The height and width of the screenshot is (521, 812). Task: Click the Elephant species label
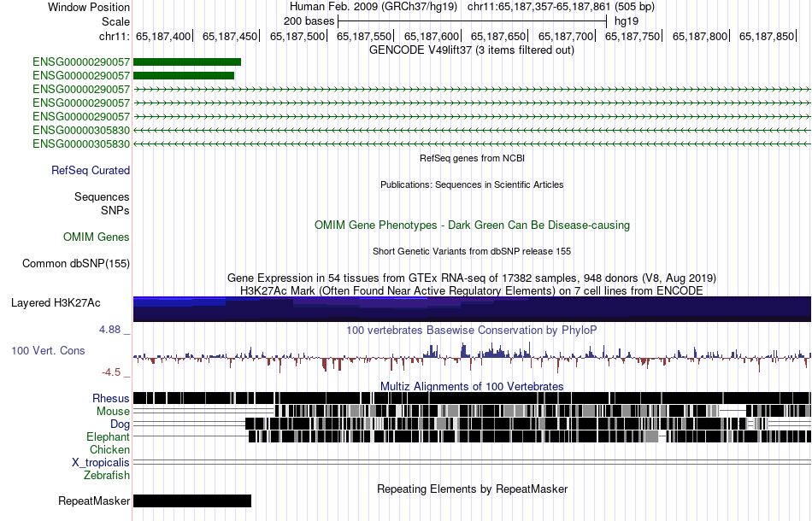click(109, 436)
